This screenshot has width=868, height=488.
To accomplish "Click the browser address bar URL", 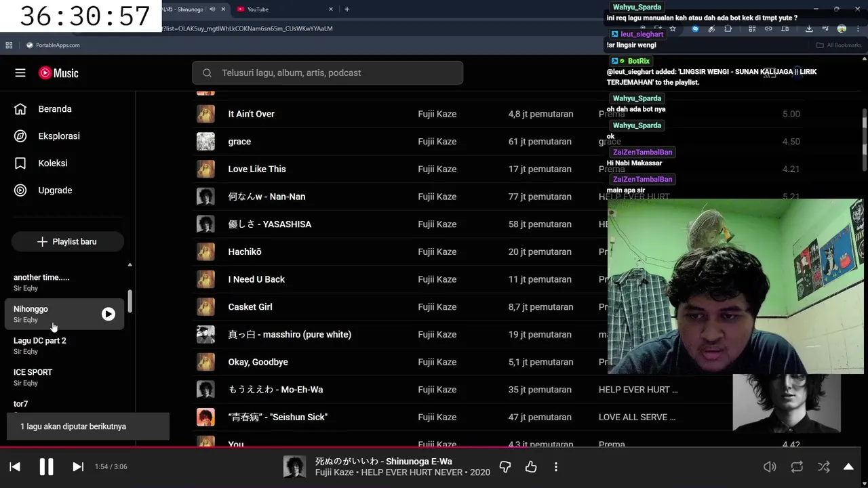I will [x=248, y=28].
